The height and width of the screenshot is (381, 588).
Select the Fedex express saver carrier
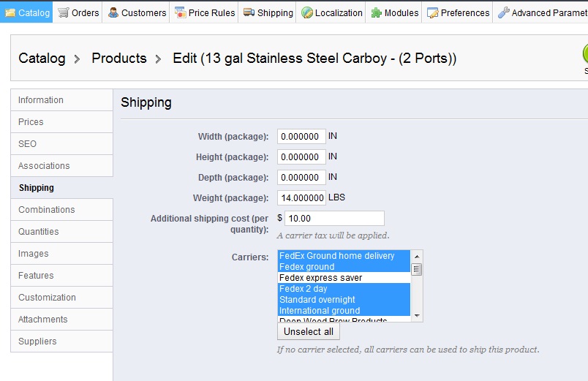pyautogui.click(x=320, y=278)
